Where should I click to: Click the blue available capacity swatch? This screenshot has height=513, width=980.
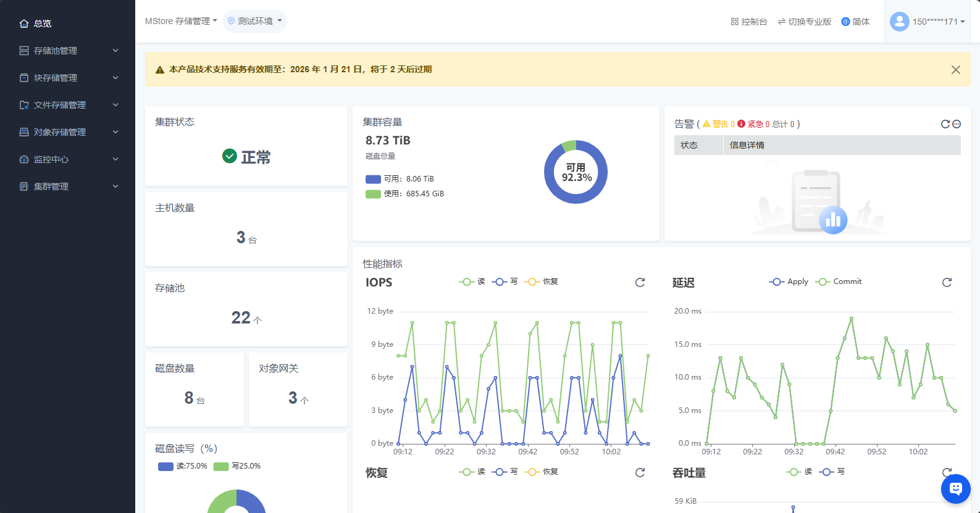click(x=373, y=179)
